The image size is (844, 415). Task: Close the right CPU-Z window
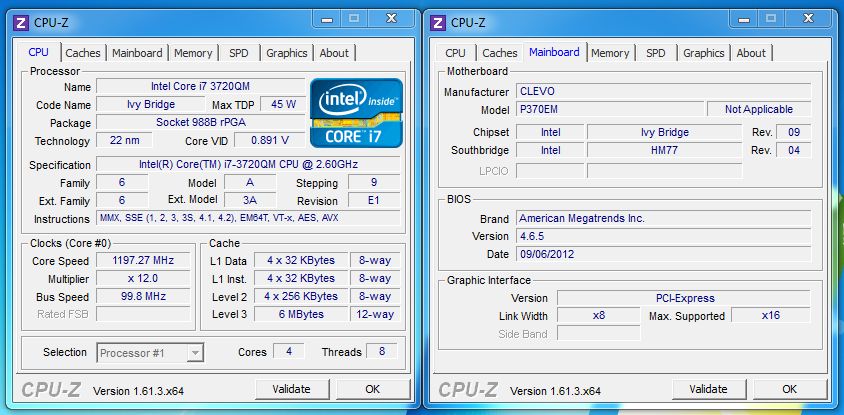[808, 19]
